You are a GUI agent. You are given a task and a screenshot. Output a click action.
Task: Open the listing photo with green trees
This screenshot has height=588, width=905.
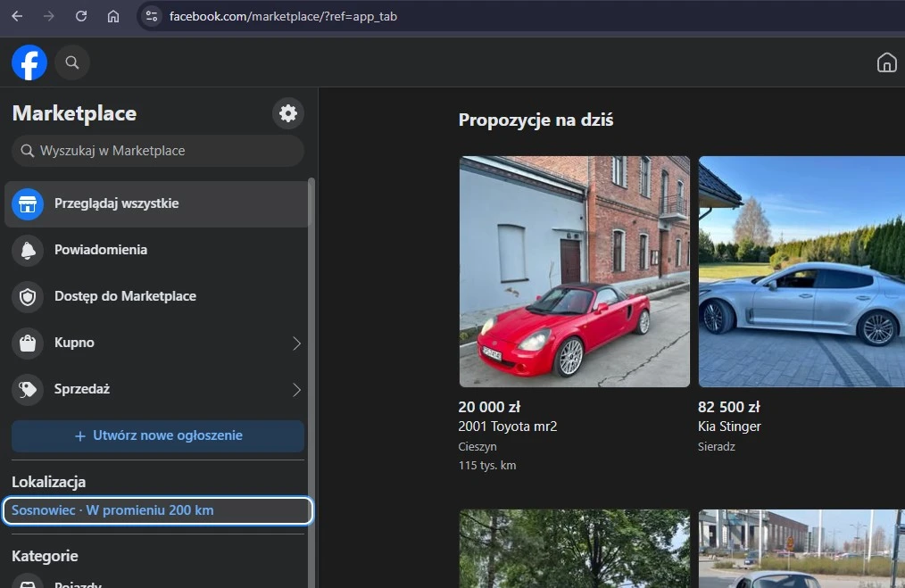tap(574, 549)
